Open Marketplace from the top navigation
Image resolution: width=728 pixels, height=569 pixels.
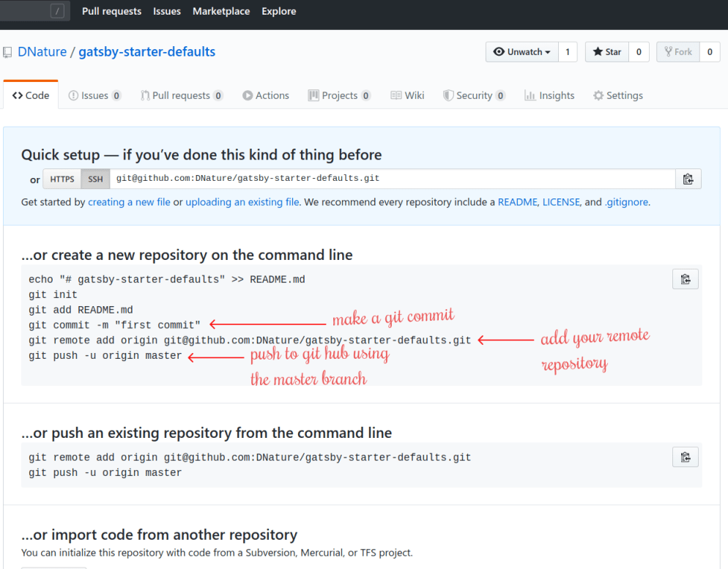(221, 11)
